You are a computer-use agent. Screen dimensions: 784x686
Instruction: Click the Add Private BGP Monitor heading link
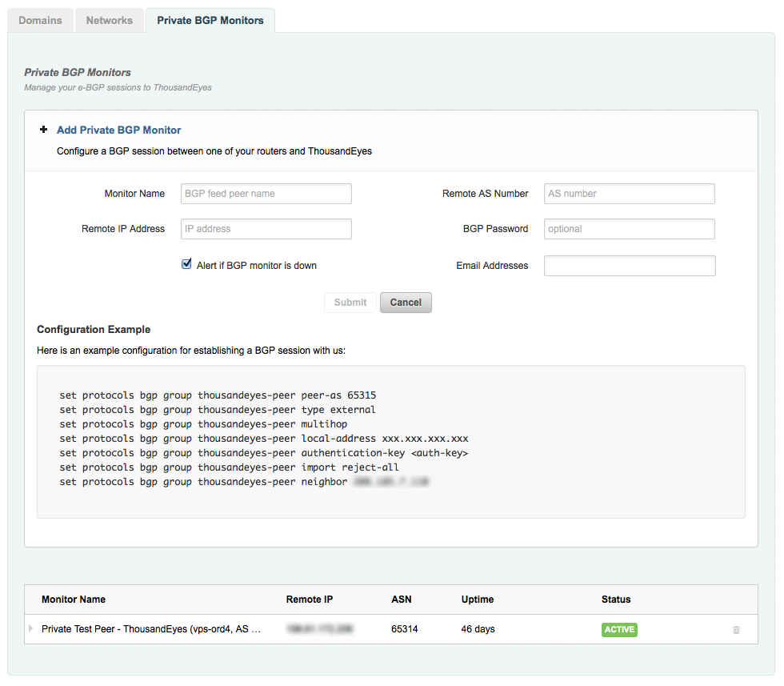[x=118, y=130]
